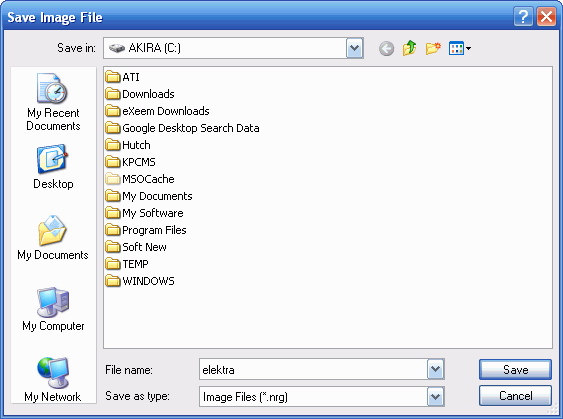
Task: Open My Documents in places bar
Action: pyautogui.click(x=53, y=238)
